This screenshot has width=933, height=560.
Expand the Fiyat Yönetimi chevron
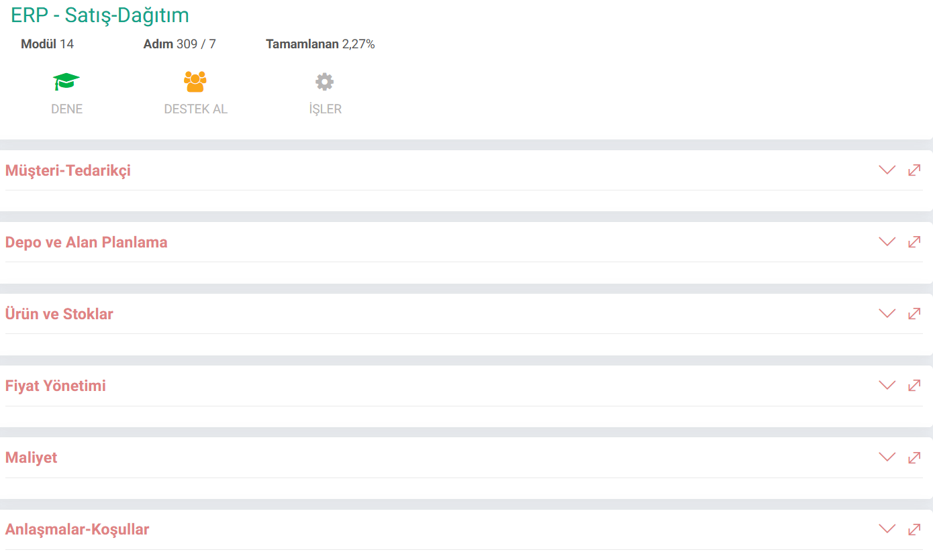pyautogui.click(x=887, y=386)
